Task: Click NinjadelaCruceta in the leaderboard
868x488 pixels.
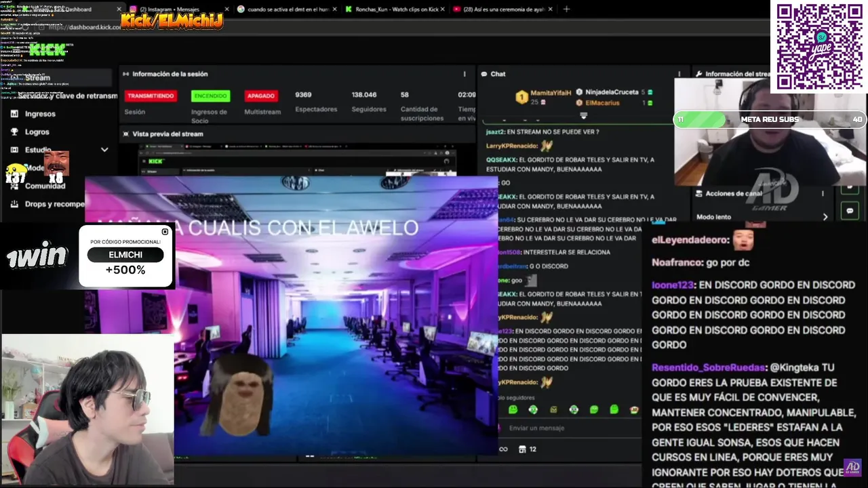Action: [x=614, y=92]
